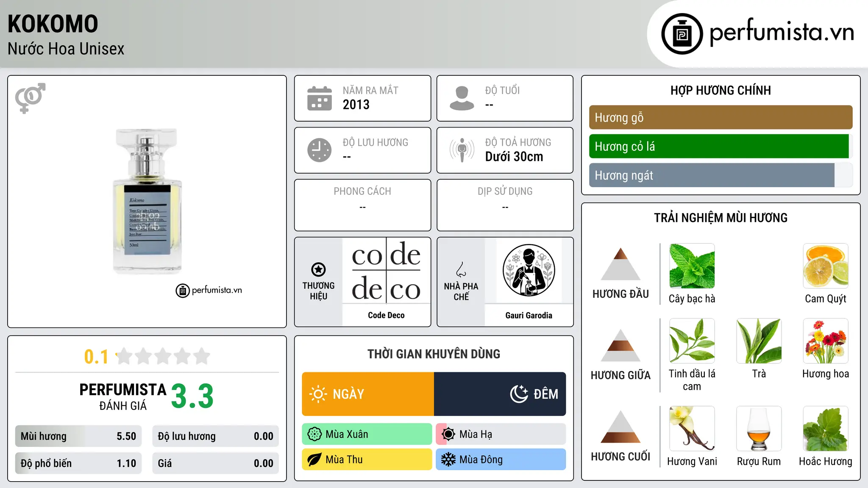
Task: Click the person icon beside Độ tuổi
Action: pos(462,98)
